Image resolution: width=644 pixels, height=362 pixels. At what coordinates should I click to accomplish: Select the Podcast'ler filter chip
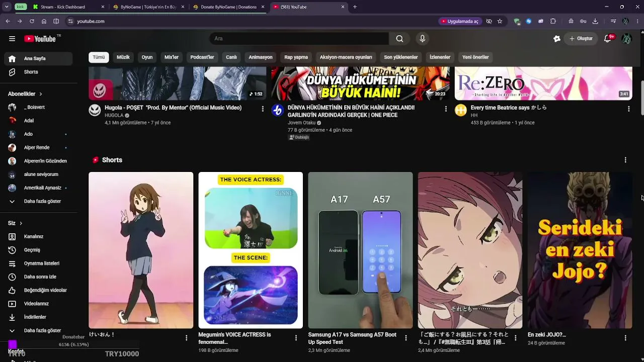[x=202, y=57]
